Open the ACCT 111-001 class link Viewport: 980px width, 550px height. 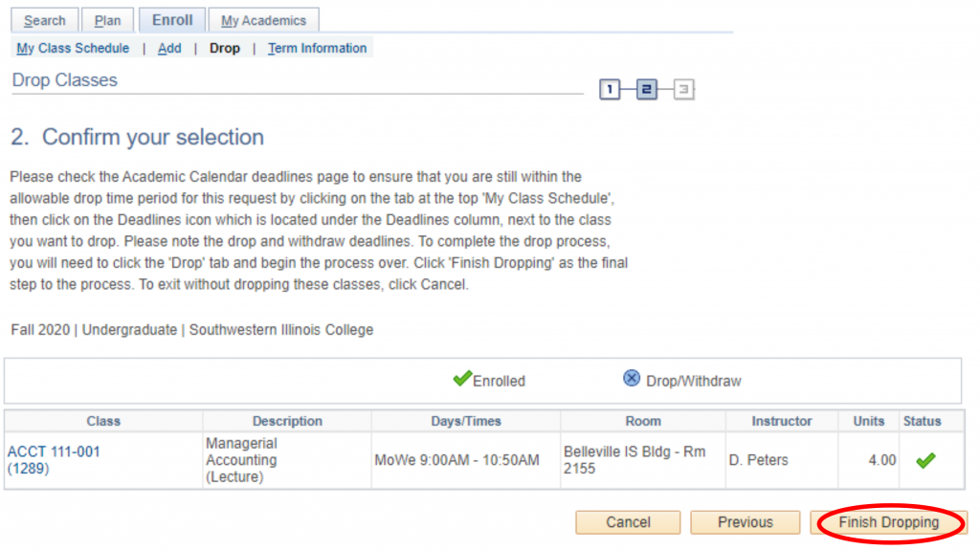(54, 451)
